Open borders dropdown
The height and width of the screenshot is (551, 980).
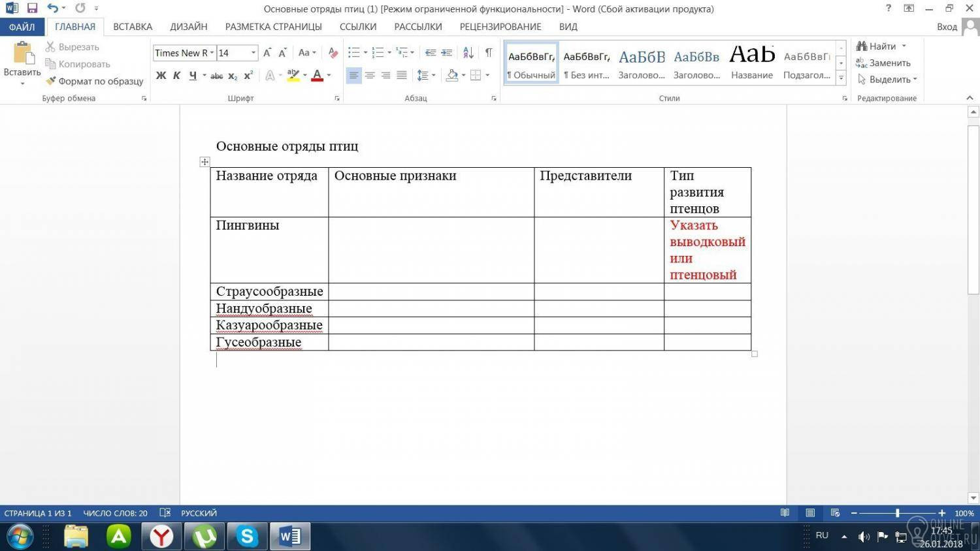click(x=487, y=76)
